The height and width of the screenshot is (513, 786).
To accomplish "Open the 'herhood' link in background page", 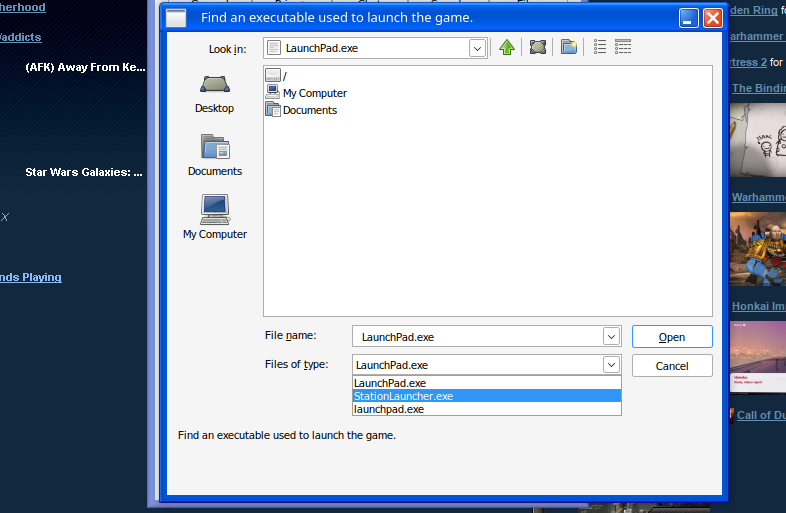I will [23, 7].
